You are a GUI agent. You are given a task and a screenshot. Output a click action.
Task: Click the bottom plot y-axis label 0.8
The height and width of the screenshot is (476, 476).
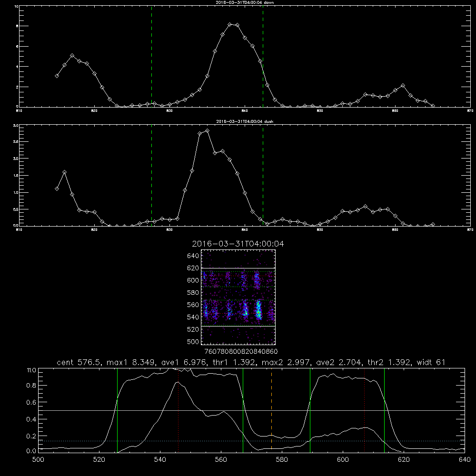click(x=31, y=386)
